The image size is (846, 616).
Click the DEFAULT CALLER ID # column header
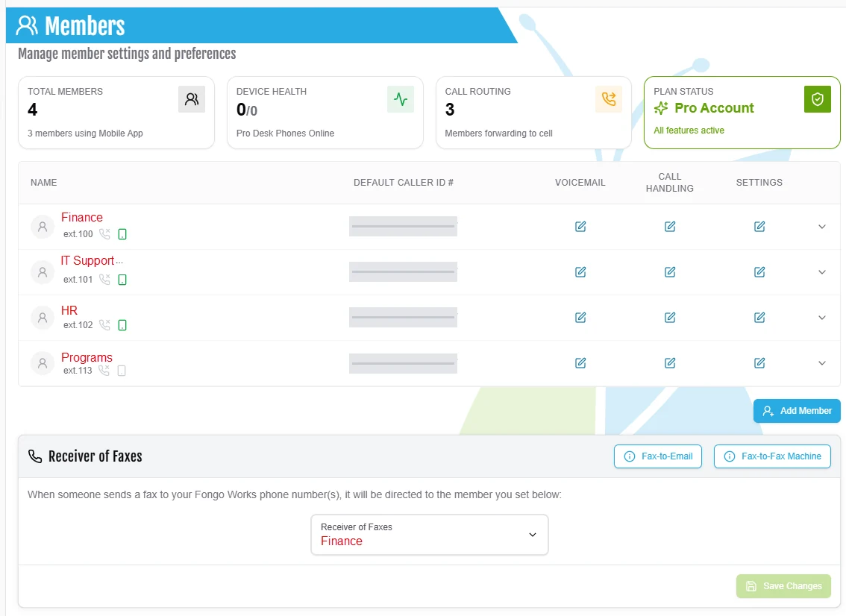pyautogui.click(x=404, y=182)
